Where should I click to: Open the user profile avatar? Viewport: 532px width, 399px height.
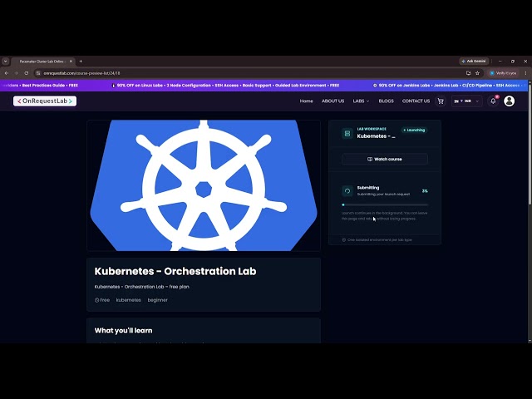point(509,101)
